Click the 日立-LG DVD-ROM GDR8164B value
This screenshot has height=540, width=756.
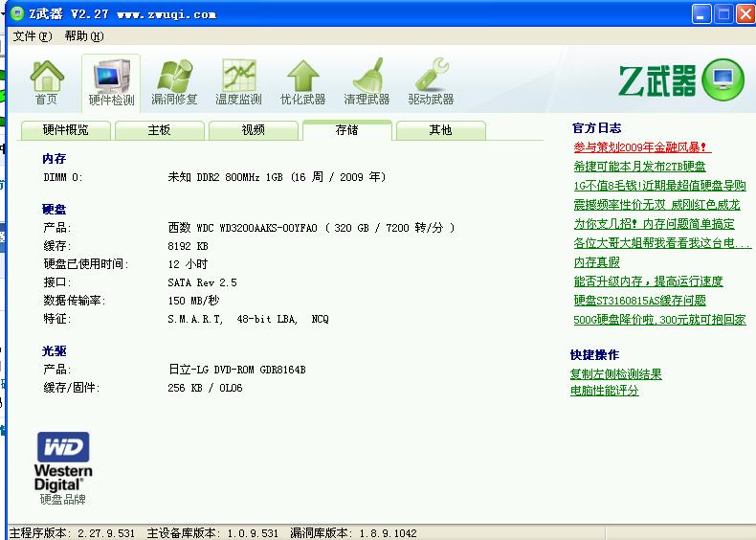236,370
